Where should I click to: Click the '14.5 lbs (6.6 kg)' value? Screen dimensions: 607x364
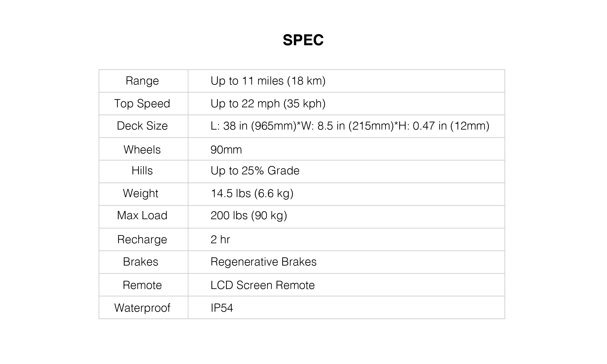(252, 193)
